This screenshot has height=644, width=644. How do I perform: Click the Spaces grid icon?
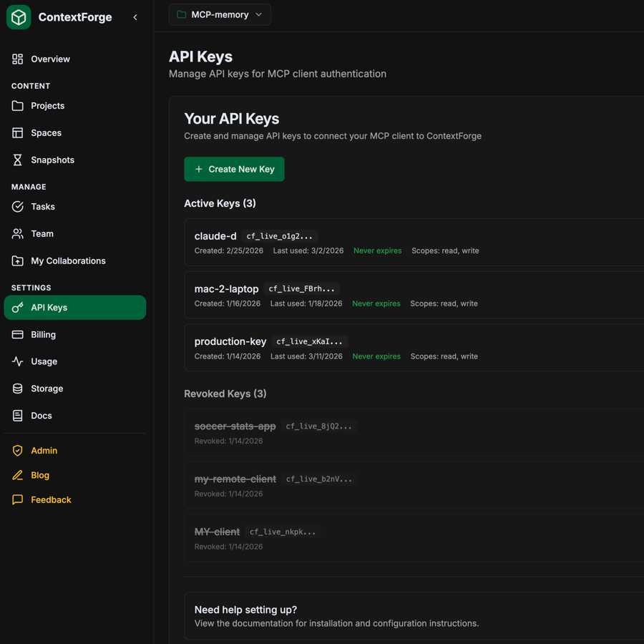pos(17,132)
